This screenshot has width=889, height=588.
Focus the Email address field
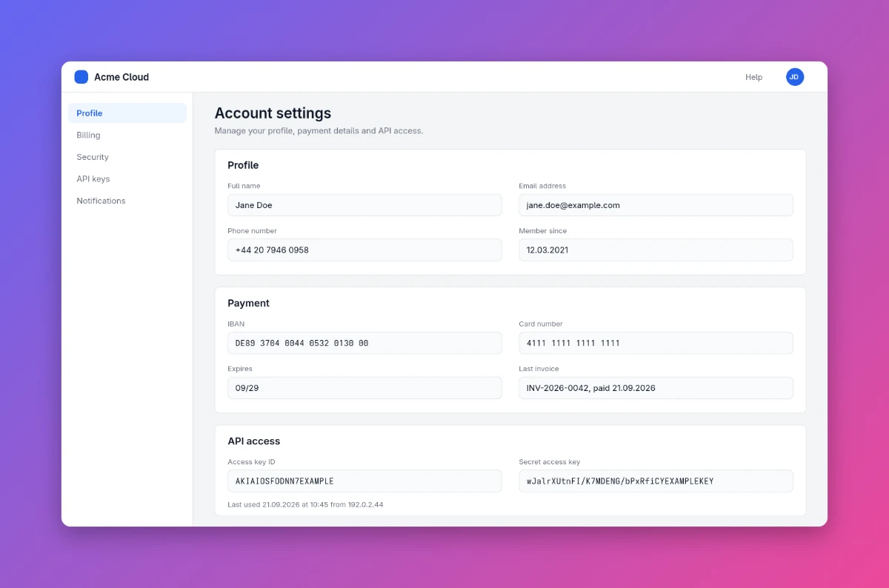click(656, 205)
